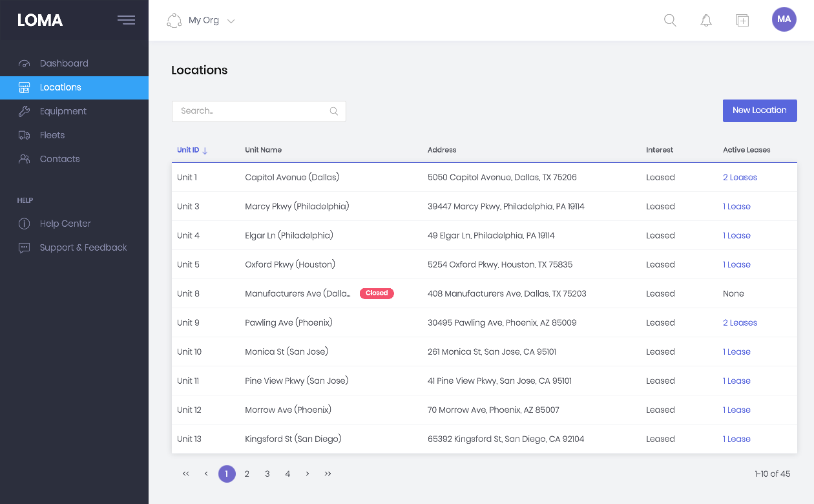Click the Locations search input field
Image resolution: width=814 pixels, height=504 pixels.
pyautogui.click(x=252, y=111)
